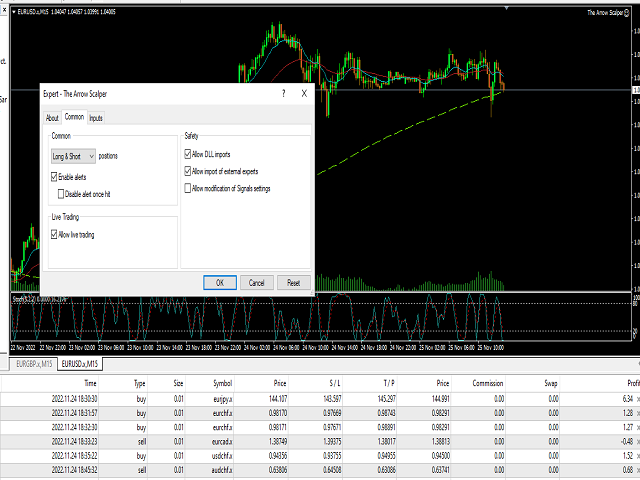Image resolution: width=640 pixels, height=480 pixels.
Task: Close the Expert - The Arrow Scalper dialog
Action: coord(304,93)
